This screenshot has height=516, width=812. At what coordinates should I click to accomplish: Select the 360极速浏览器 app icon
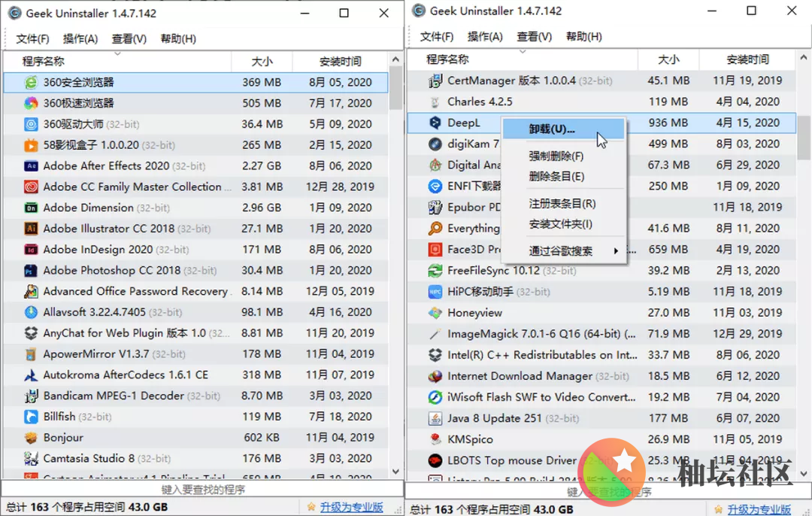(31, 103)
